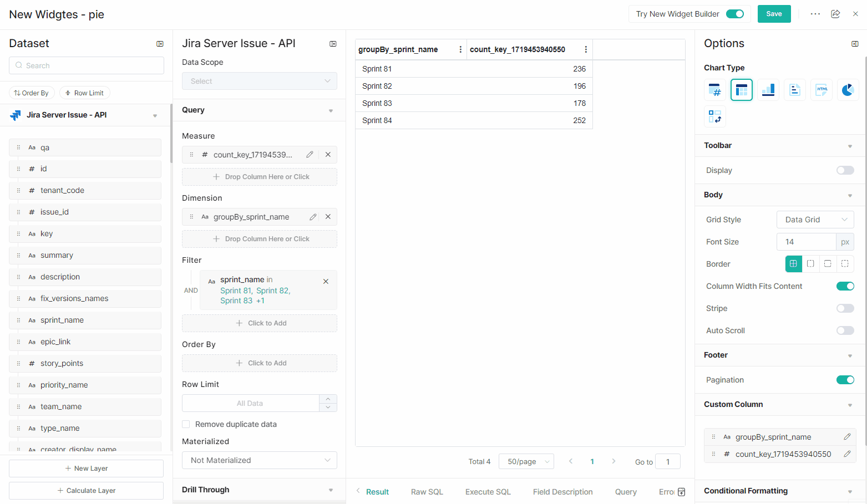Click the share icon in top bar
Viewport: 867px width, 504px height.
pos(835,14)
